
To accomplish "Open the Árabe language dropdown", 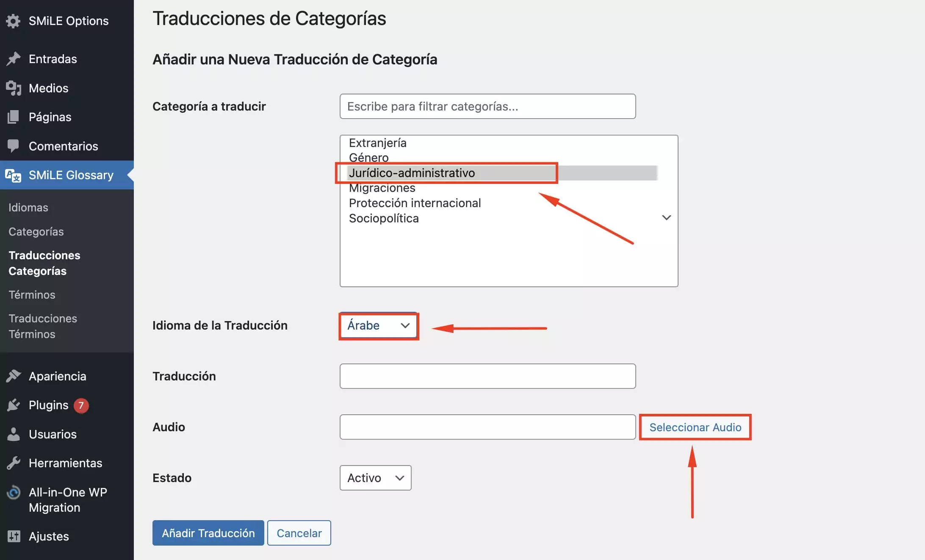I will pyautogui.click(x=378, y=325).
